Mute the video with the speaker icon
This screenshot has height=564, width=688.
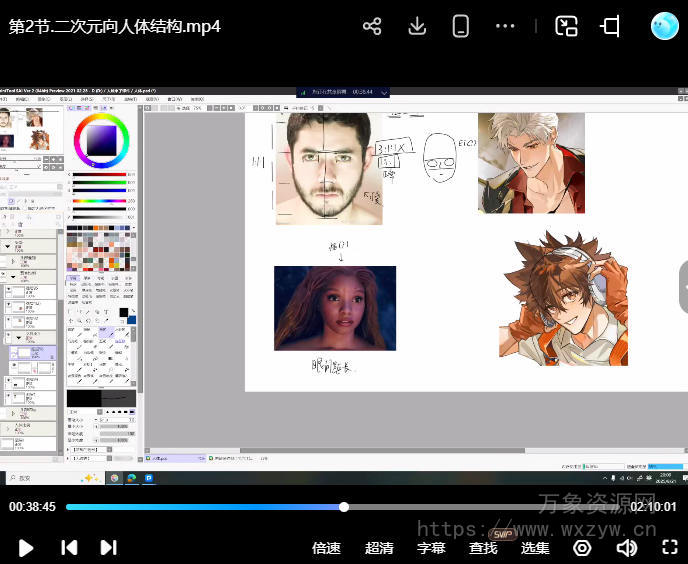627,548
